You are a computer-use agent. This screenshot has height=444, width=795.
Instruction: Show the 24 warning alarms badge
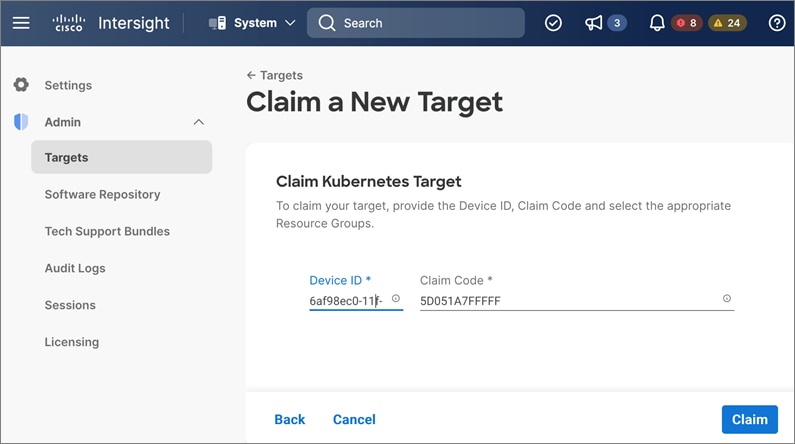click(727, 23)
